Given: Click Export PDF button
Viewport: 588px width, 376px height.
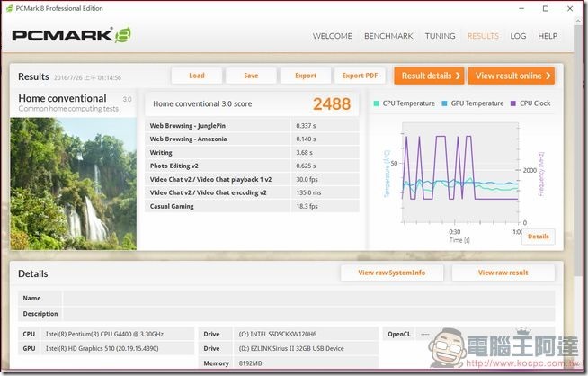Looking at the screenshot, I should pyautogui.click(x=360, y=76).
